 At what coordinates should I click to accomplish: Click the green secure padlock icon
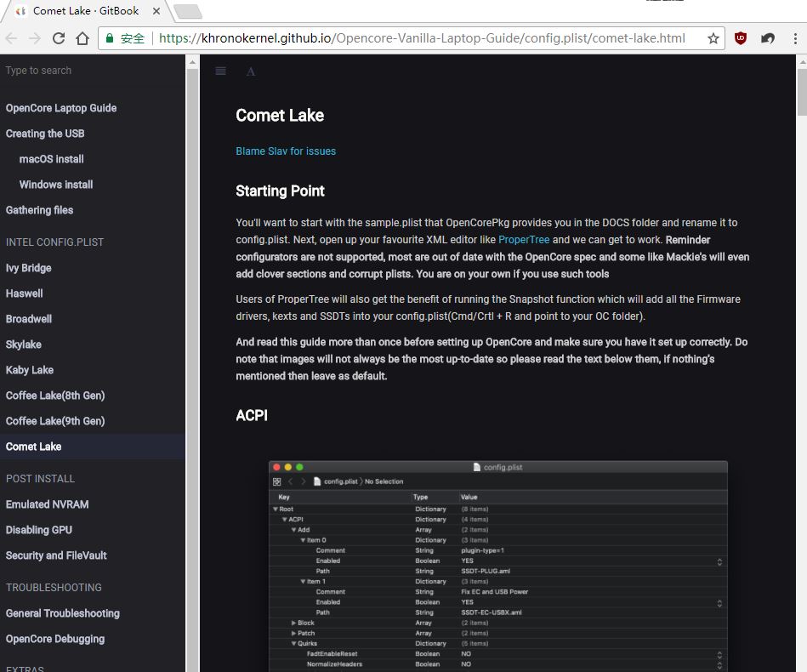click(x=109, y=38)
